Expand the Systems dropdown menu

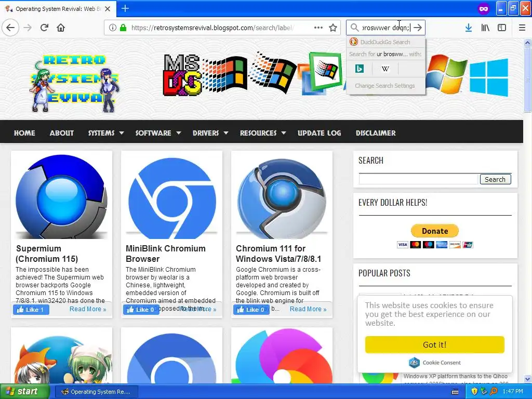coord(105,133)
